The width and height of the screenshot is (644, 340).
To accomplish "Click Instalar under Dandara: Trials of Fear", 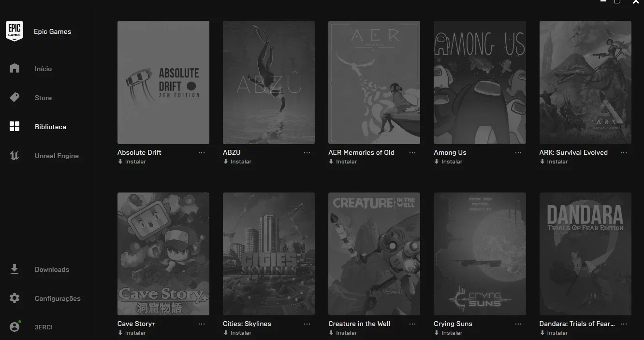I will click(x=554, y=333).
